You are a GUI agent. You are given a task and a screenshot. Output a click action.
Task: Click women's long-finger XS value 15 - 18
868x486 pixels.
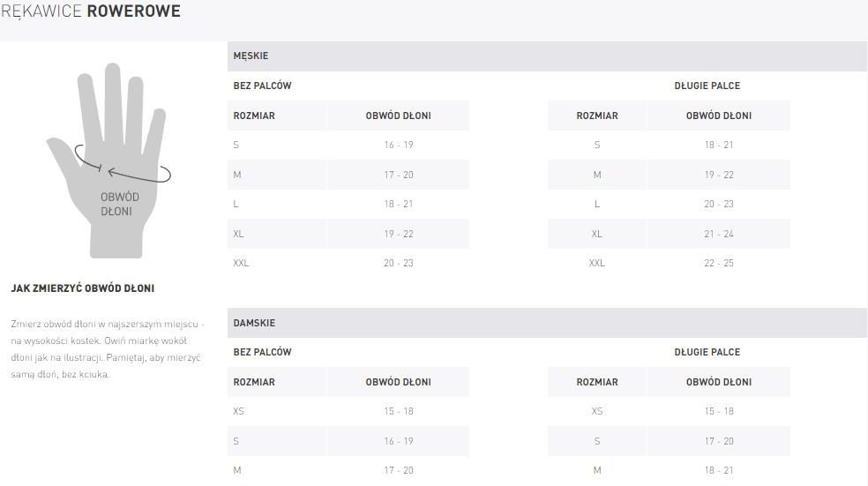tap(719, 411)
